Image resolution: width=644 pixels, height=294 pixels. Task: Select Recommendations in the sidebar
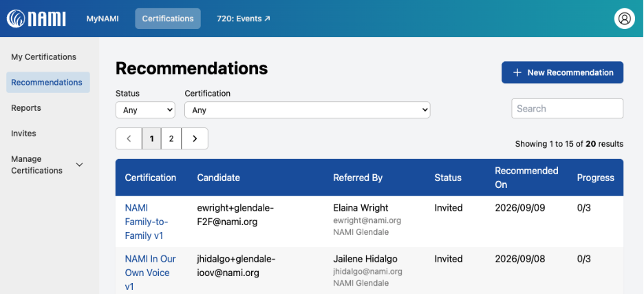coord(48,82)
